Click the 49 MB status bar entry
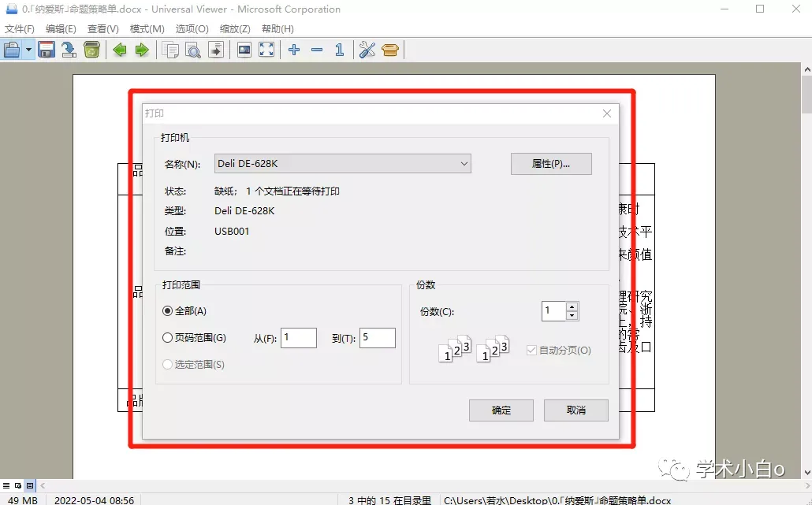The width and height of the screenshot is (812, 505). (x=23, y=500)
